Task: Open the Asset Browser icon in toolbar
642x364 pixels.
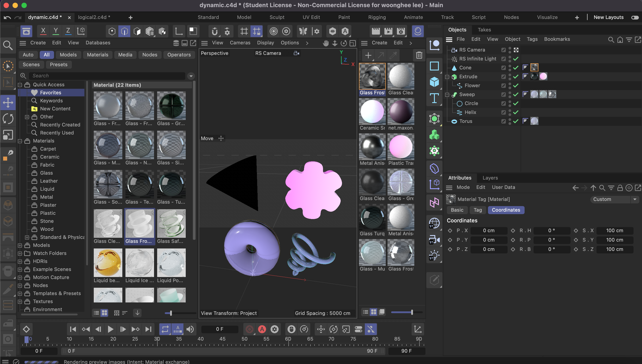Action: (x=26, y=31)
